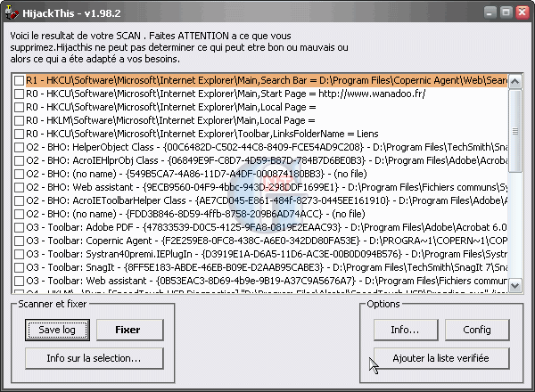
Task: Check the R0 HKCU Local Page entry
Action: click(19, 107)
